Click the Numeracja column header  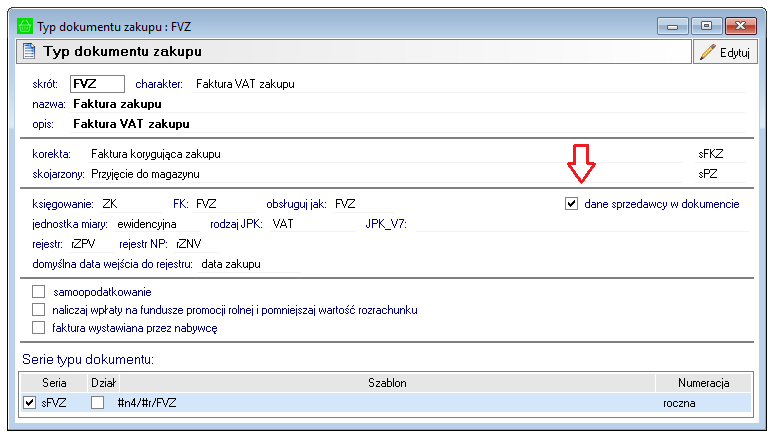click(x=702, y=382)
